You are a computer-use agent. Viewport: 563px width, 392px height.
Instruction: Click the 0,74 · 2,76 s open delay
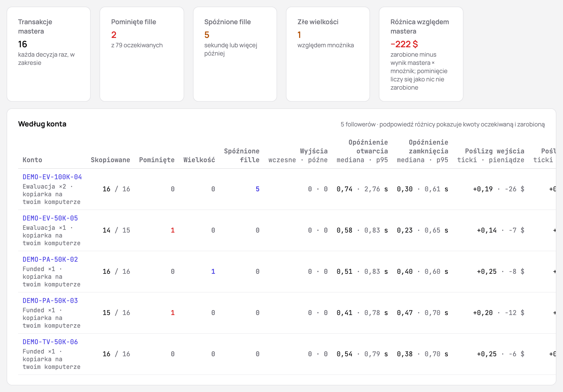pyautogui.click(x=362, y=189)
